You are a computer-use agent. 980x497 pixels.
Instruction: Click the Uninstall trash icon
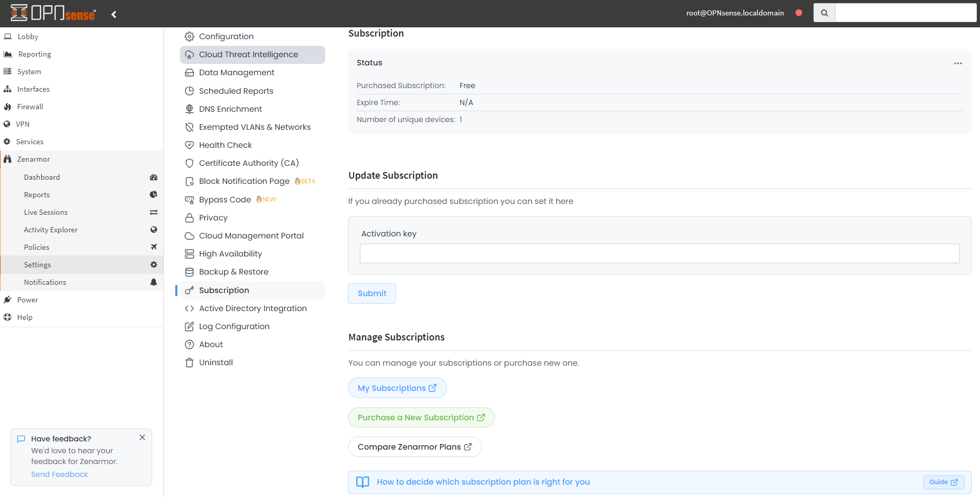pos(190,363)
